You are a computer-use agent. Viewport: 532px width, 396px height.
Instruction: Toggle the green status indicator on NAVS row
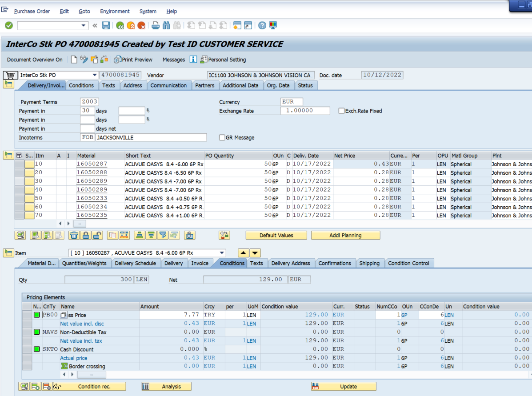pos(36,332)
